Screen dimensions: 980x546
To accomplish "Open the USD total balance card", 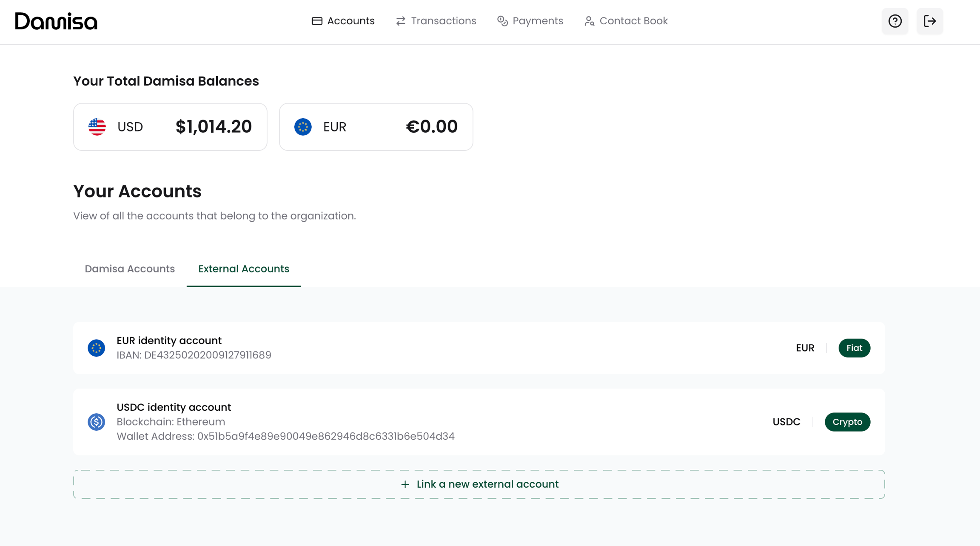I will (x=170, y=127).
